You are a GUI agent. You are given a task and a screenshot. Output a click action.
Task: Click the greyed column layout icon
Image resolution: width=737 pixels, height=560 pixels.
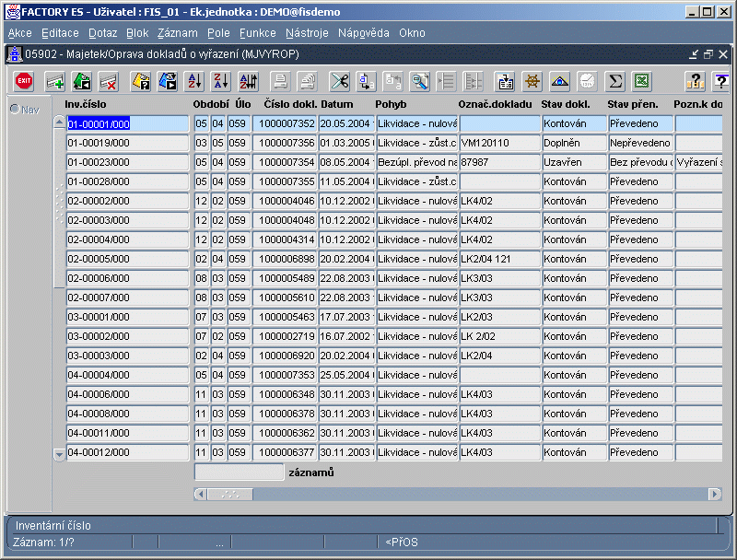pyautogui.click(x=473, y=81)
